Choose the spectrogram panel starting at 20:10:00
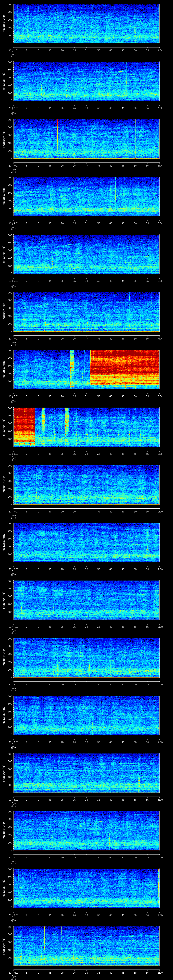173x980 pixels. (87, 542)
